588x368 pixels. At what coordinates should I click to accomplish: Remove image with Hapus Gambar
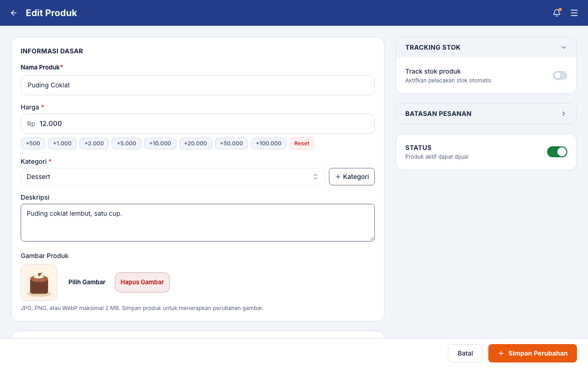point(142,282)
